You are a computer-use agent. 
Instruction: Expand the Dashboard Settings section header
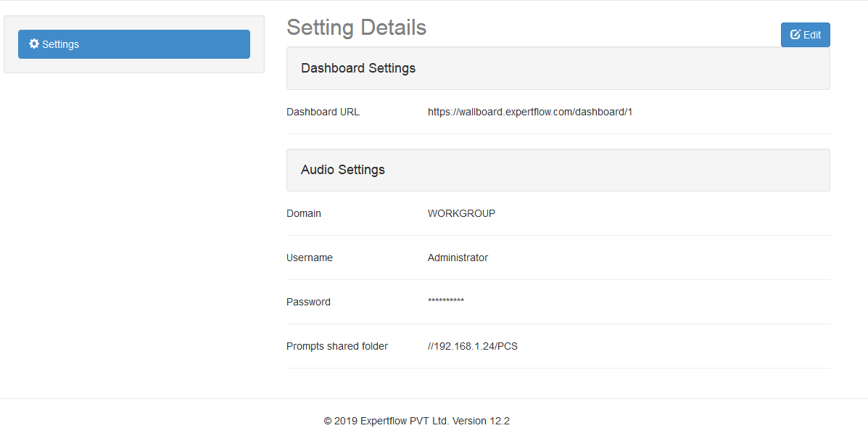358,67
